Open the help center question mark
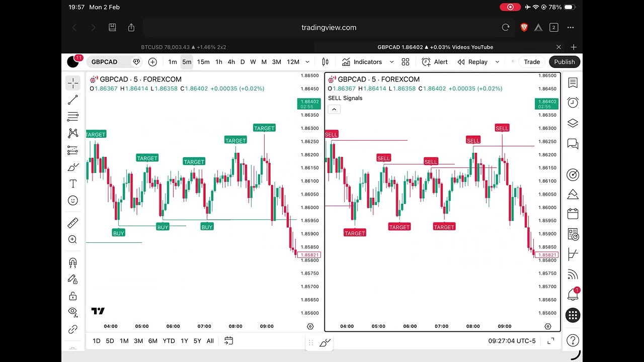 pos(573,341)
